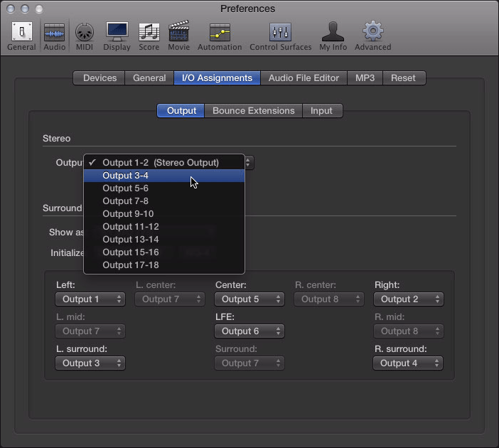499x448 pixels.
Task: Switch to the Devices tab
Action: point(100,78)
